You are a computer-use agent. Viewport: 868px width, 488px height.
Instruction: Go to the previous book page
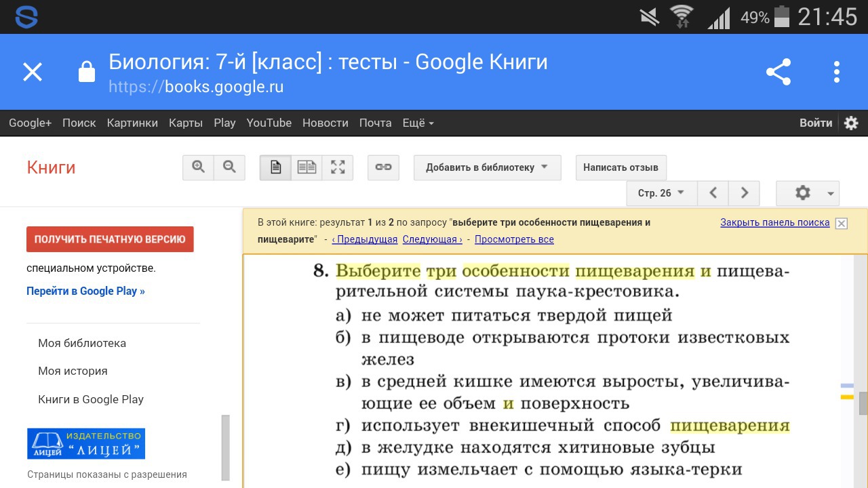tap(713, 193)
